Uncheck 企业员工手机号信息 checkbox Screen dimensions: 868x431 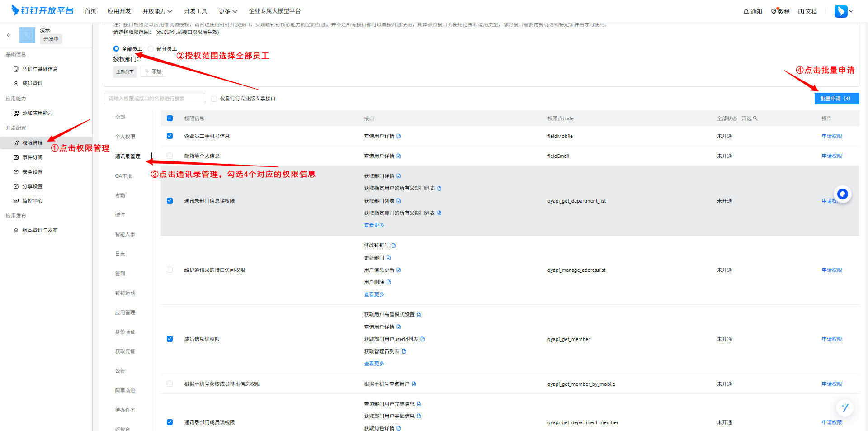click(x=170, y=136)
